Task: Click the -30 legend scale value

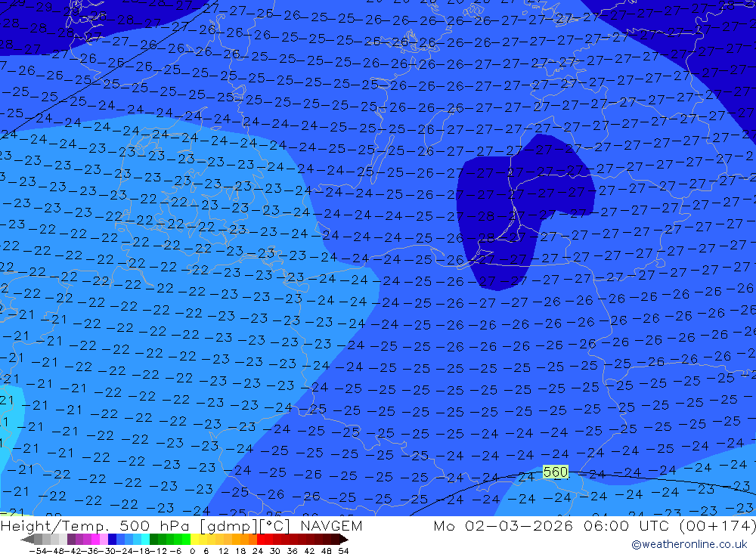Action: click(107, 551)
